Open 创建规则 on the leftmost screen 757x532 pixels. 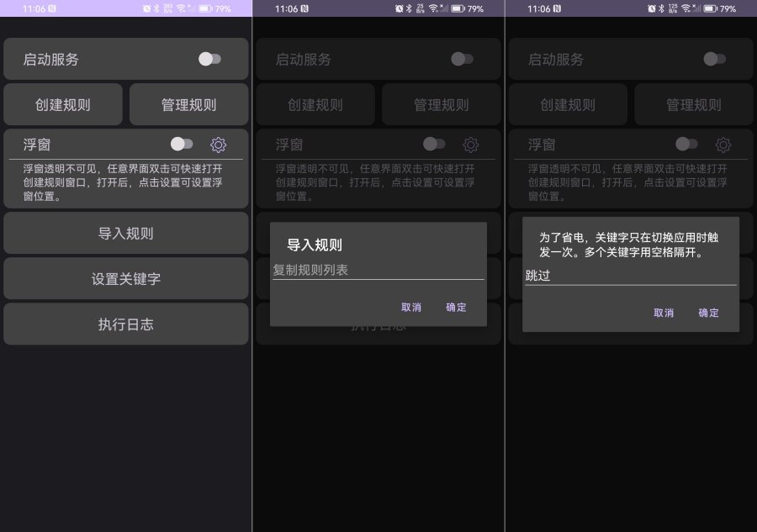click(63, 105)
